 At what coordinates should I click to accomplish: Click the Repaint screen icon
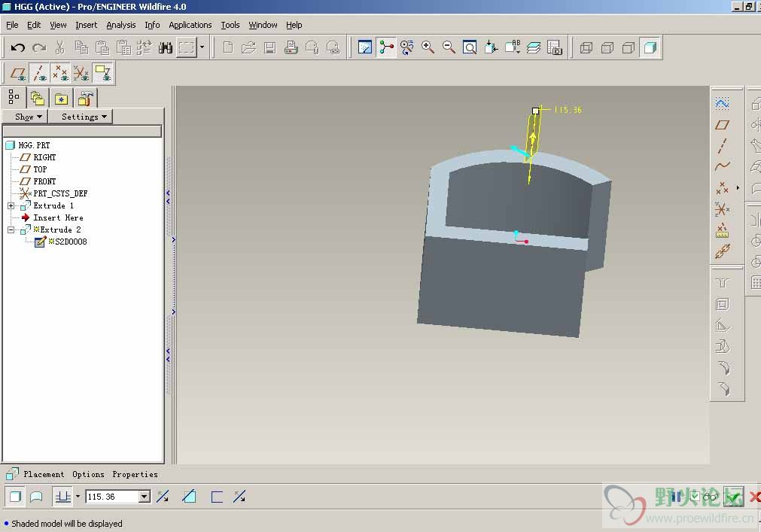[365, 47]
